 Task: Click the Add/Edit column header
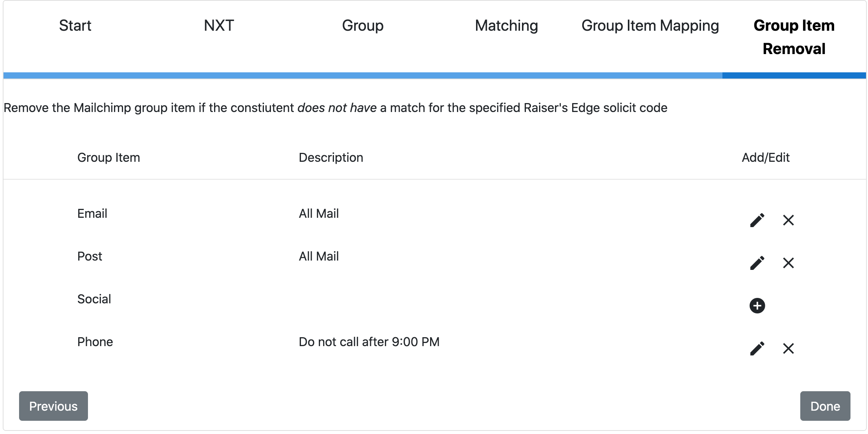(x=766, y=157)
